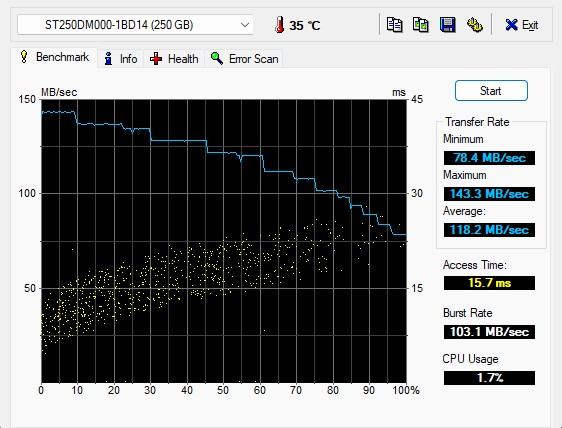Screen dimensions: 562x428
Task: Click the copy text to clipboard icon
Action: pos(394,25)
